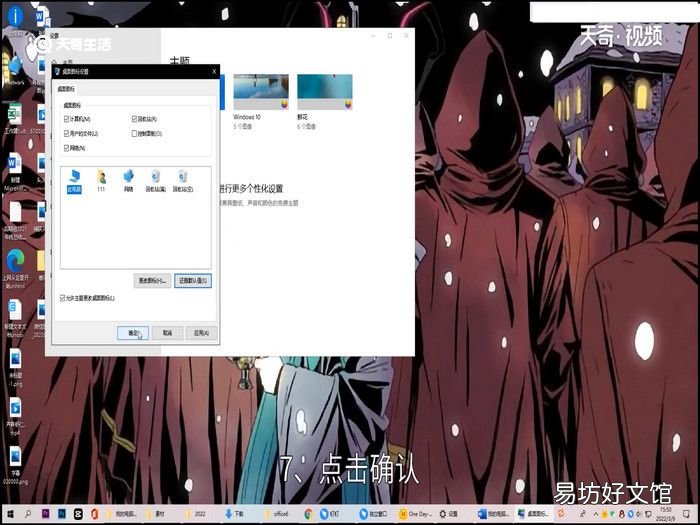Toggle 允许主题更改桌面图标(L) checkbox
The image size is (700, 525).
tap(62, 298)
